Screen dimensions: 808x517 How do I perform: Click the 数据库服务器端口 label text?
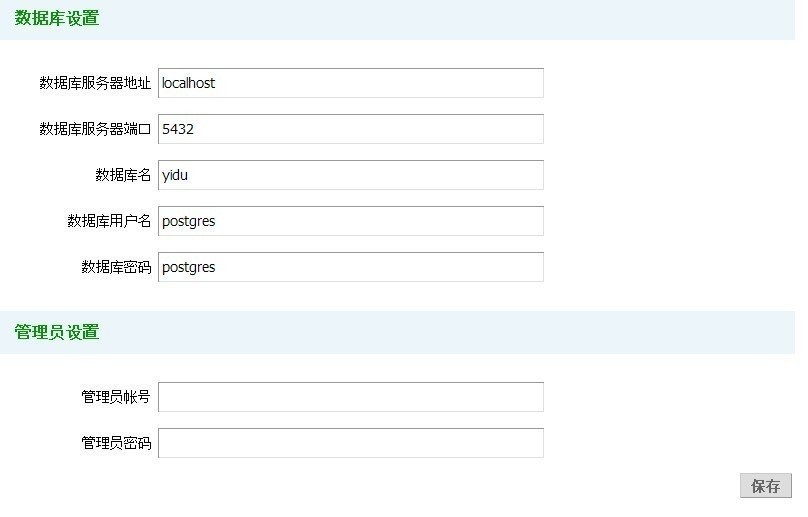click(95, 129)
